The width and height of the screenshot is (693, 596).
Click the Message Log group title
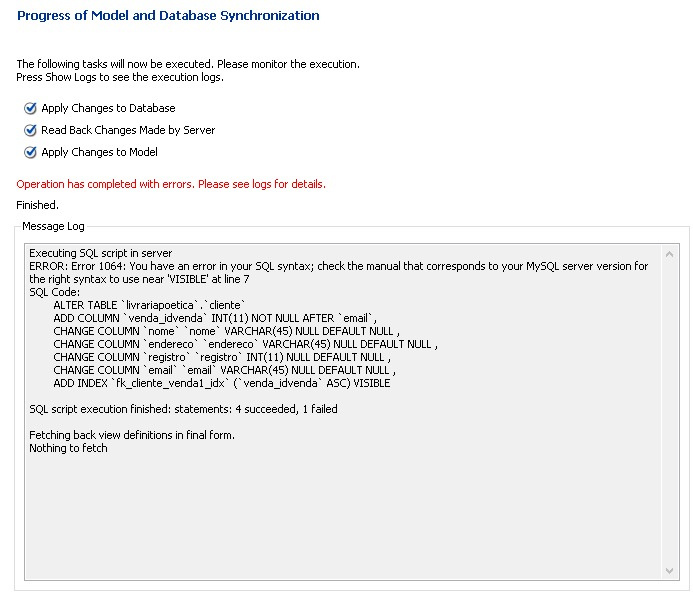click(x=53, y=226)
